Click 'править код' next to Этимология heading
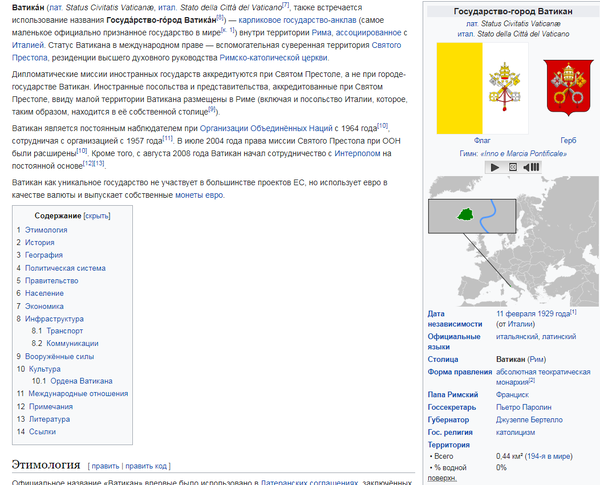This screenshot has height=485, width=600. click(146, 466)
